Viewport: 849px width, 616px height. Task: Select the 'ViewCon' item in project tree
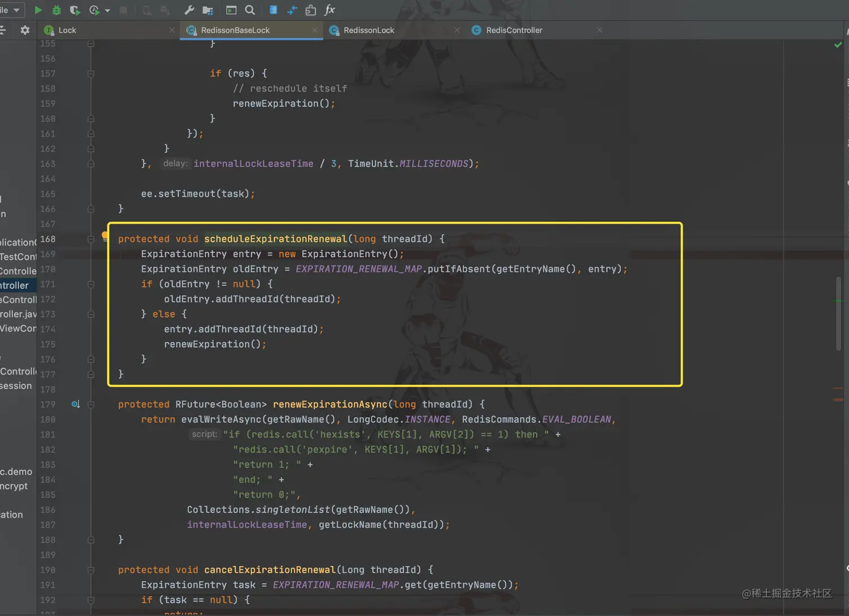[x=18, y=328]
